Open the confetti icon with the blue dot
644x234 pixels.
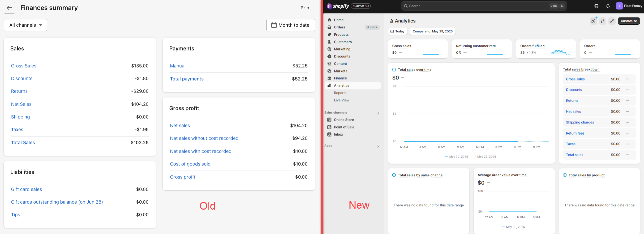(x=593, y=21)
